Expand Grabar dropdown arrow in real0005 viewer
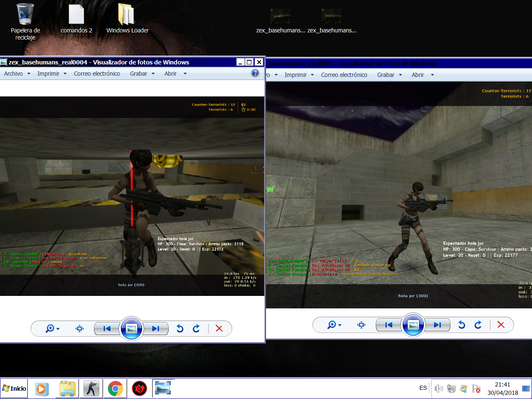532x399 pixels. pos(400,75)
